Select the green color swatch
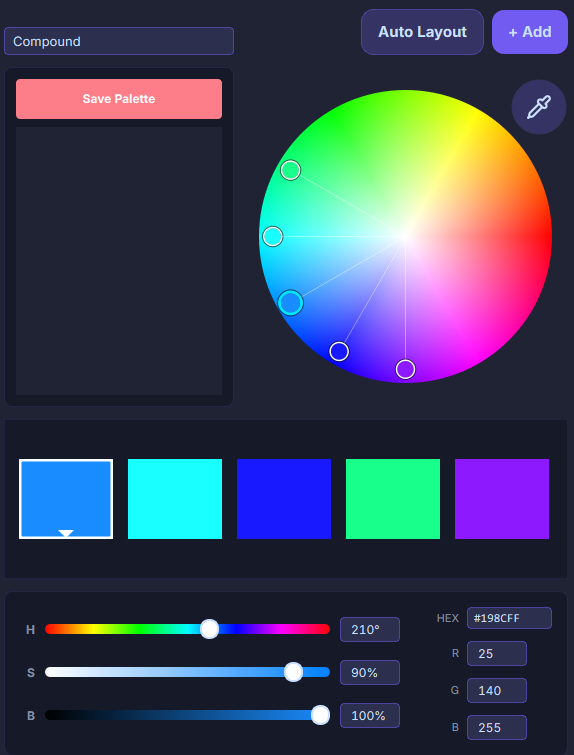Viewport: 574px width, 755px height. [x=393, y=499]
